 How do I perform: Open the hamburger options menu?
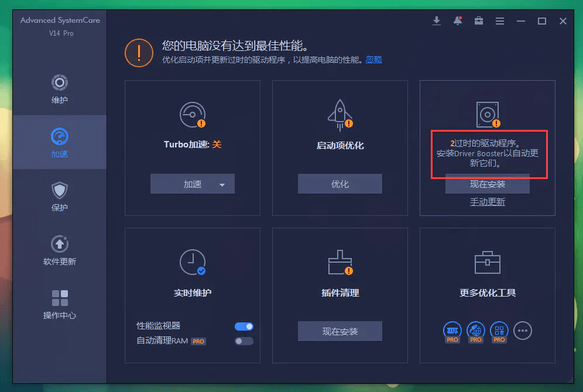tap(500, 21)
